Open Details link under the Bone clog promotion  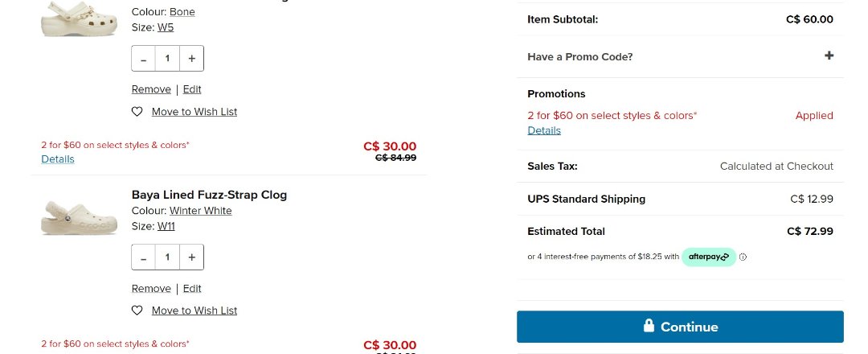tap(58, 159)
